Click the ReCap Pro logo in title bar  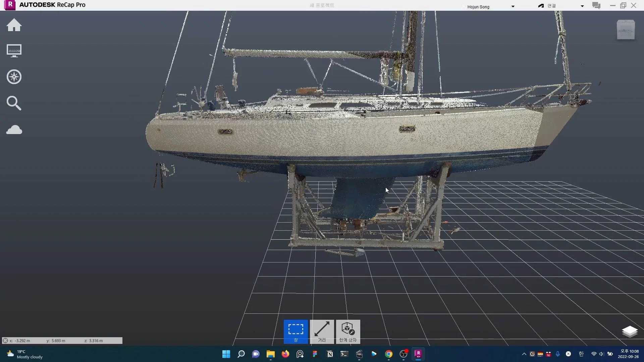10,5
